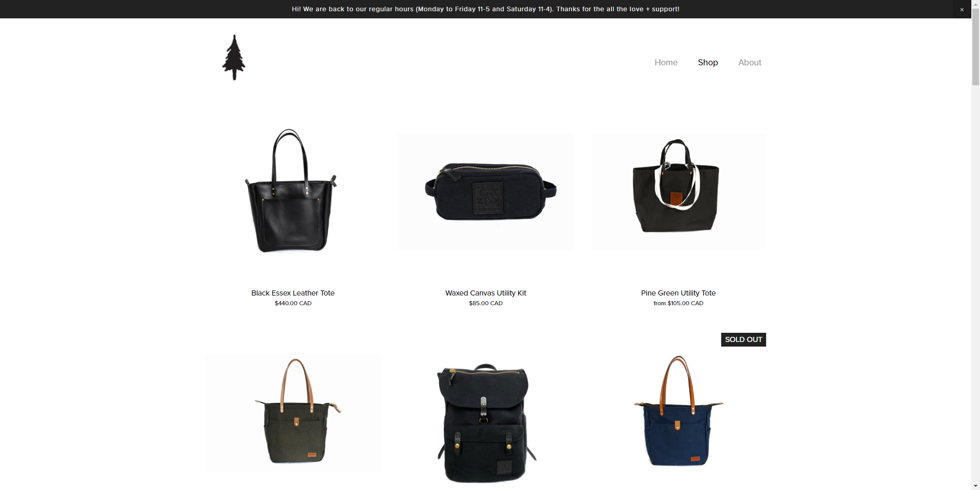980x490 pixels.
Task: Click the pine tree logo
Action: (234, 57)
